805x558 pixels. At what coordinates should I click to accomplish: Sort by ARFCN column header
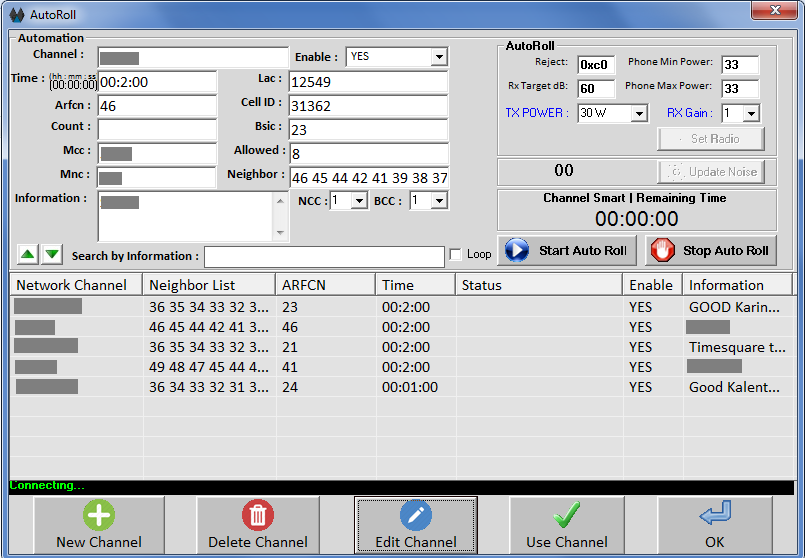coord(324,285)
